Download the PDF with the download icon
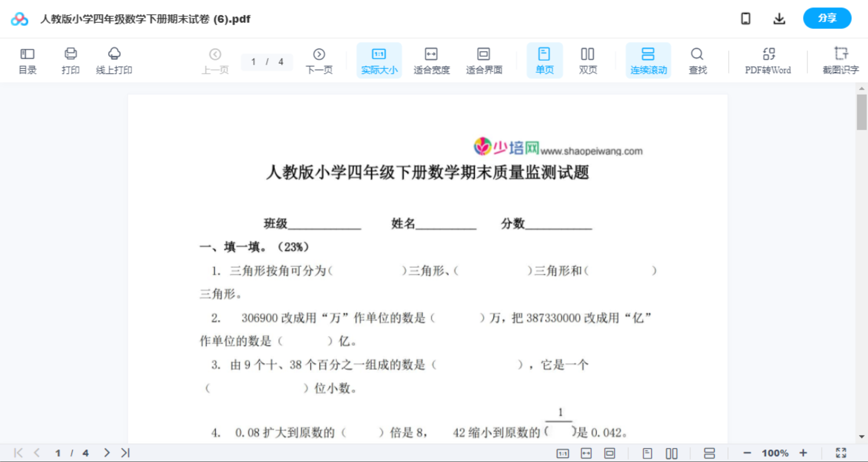 (779, 18)
